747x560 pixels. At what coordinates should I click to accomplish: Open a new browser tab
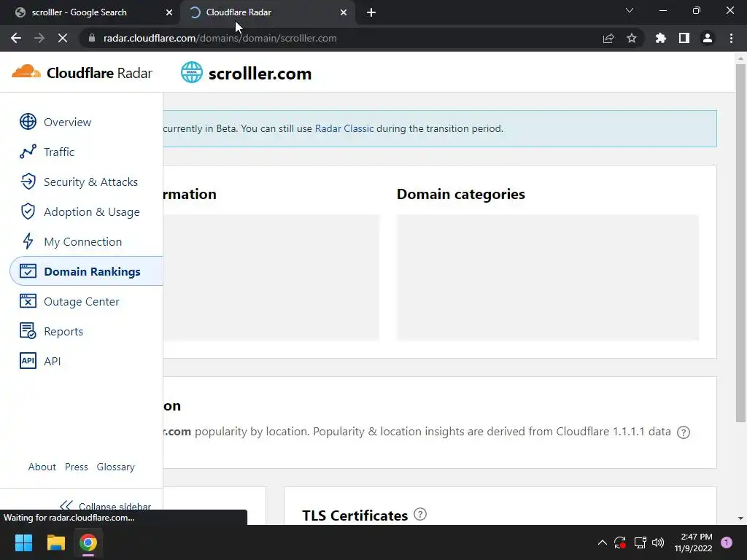click(371, 12)
